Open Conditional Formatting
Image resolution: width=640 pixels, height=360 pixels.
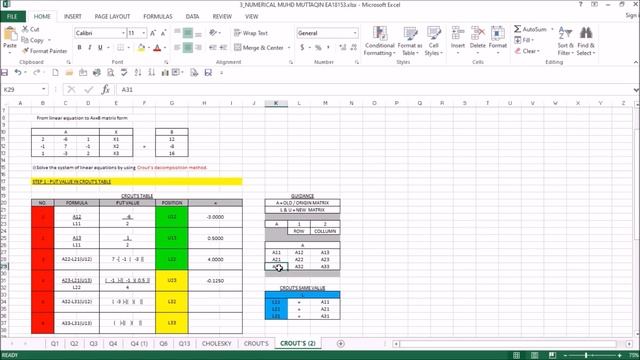tap(380, 41)
